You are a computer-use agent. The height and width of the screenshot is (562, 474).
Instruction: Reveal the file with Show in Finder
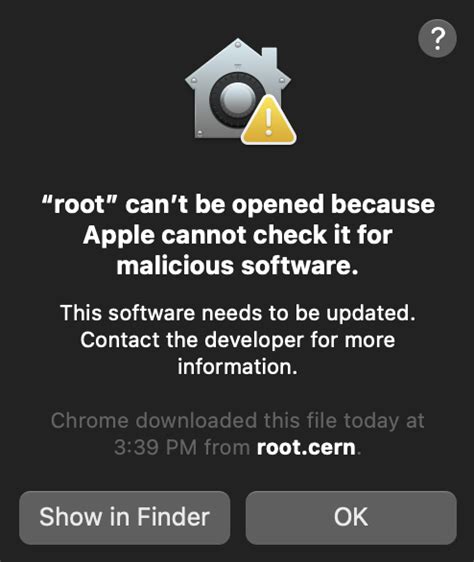click(x=124, y=517)
